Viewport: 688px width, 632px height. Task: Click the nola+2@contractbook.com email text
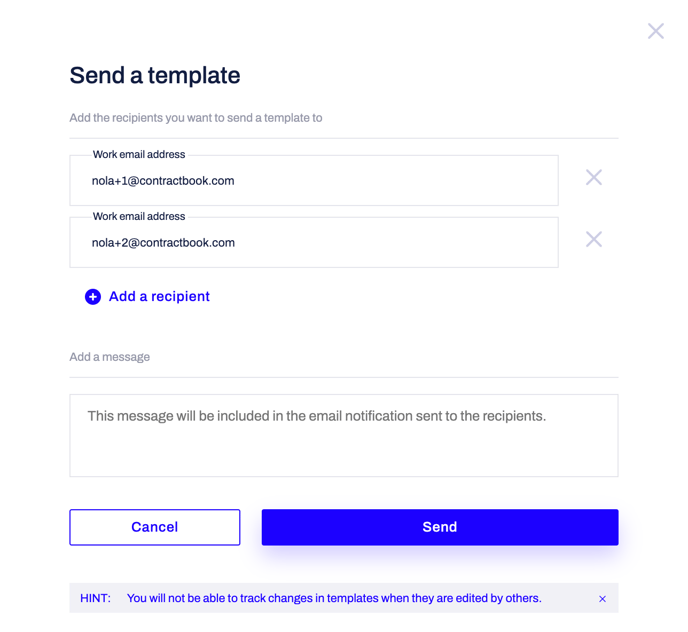(x=163, y=243)
